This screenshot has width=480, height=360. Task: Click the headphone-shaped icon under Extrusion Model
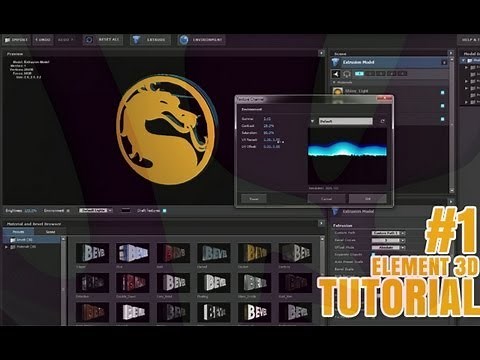[347, 74]
